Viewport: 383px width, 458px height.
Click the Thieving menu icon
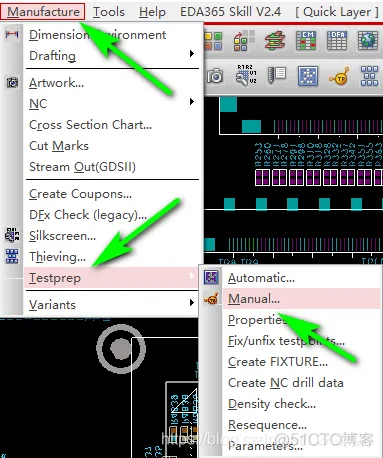coord(12,256)
